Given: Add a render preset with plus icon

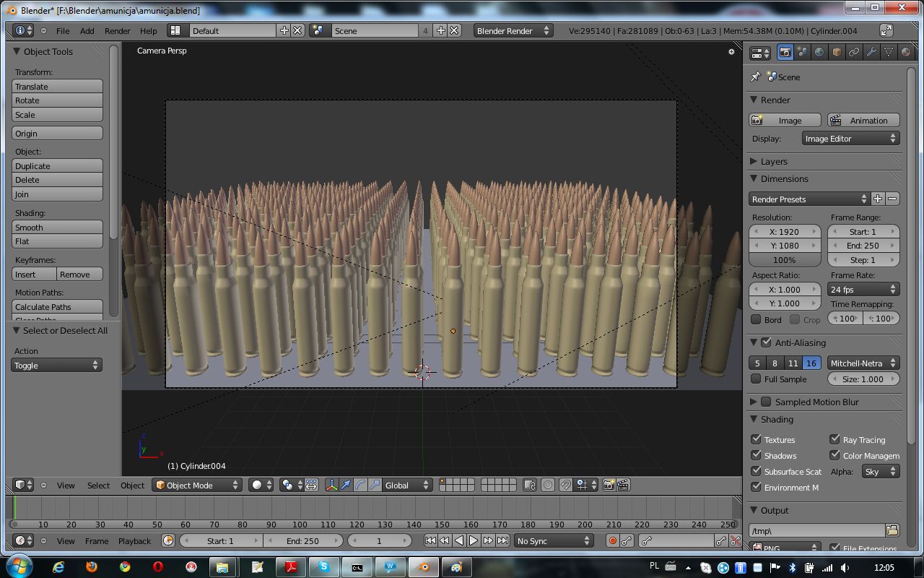Looking at the screenshot, I should click(x=878, y=199).
